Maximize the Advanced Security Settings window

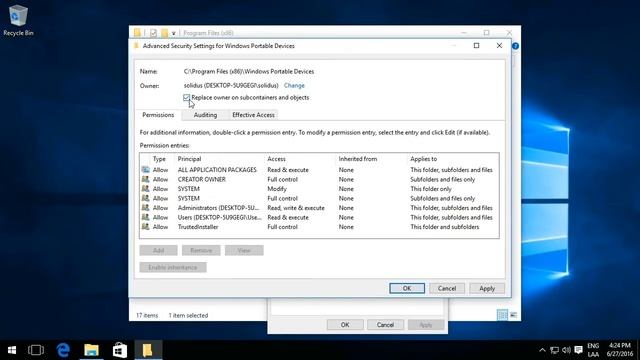click(476, 46)
